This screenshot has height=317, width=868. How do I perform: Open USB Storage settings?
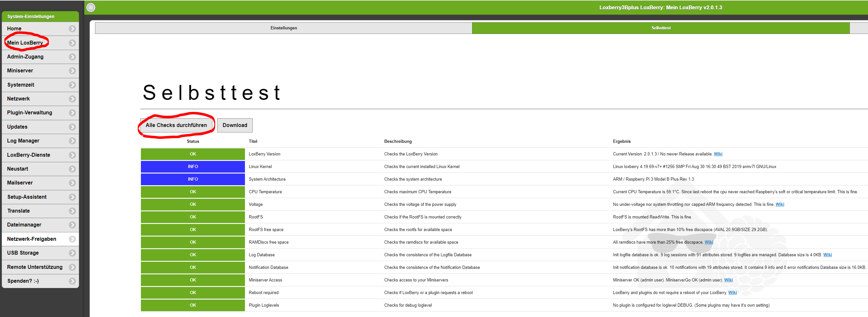[40, 253]
